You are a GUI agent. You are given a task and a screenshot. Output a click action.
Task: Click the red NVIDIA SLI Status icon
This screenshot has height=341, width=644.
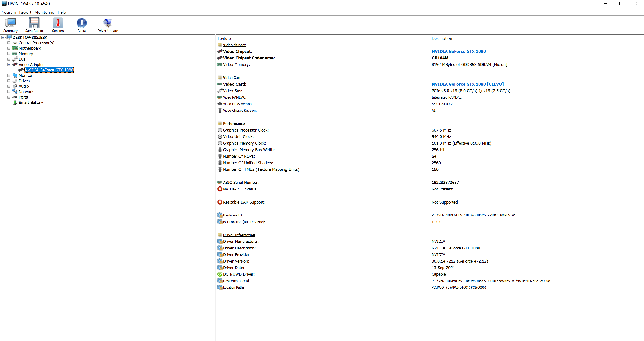pos(220,189)
